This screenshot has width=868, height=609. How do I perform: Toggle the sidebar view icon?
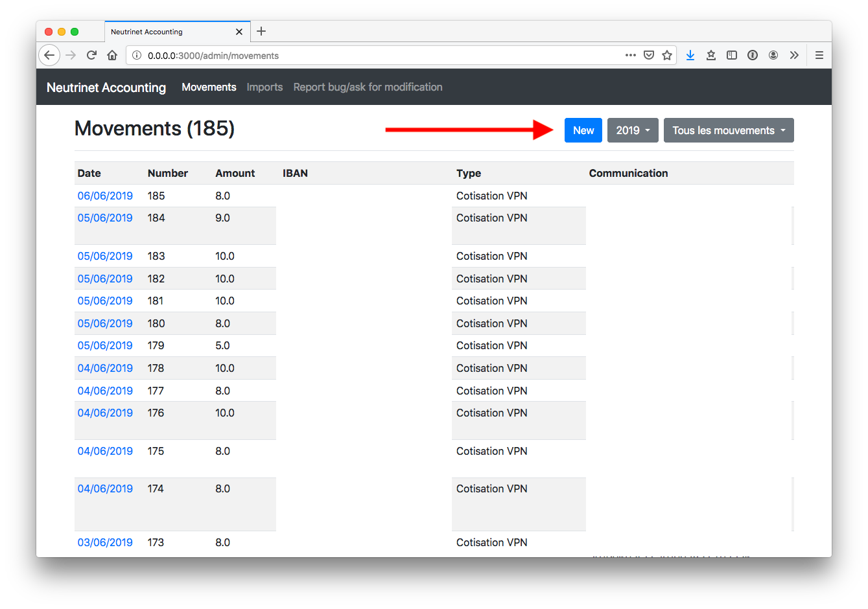[732, 55]
